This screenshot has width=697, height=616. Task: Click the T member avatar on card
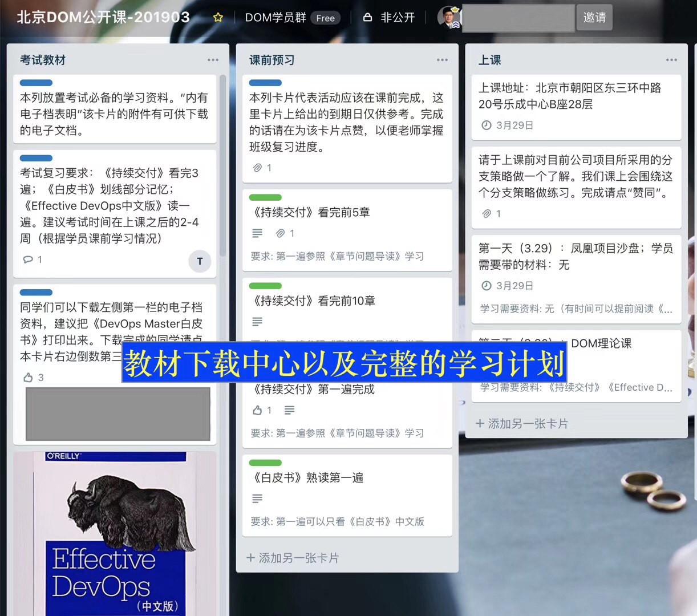pos(200,261)
